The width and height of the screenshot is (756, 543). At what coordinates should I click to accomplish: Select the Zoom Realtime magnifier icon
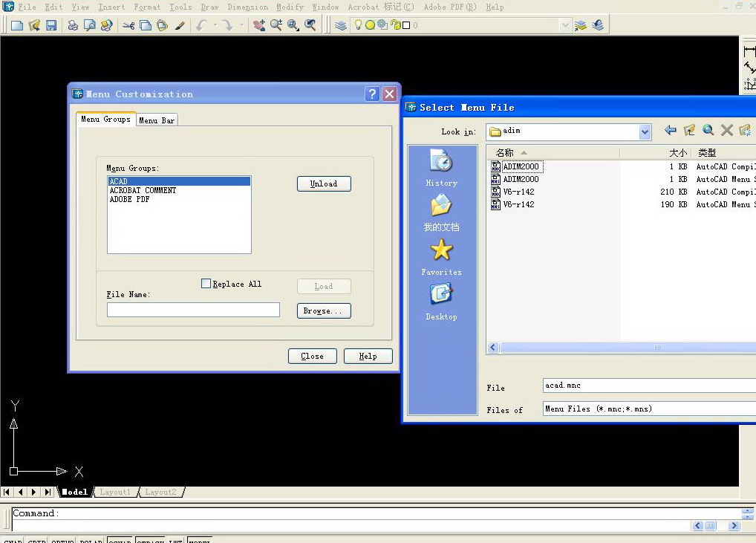276,25
